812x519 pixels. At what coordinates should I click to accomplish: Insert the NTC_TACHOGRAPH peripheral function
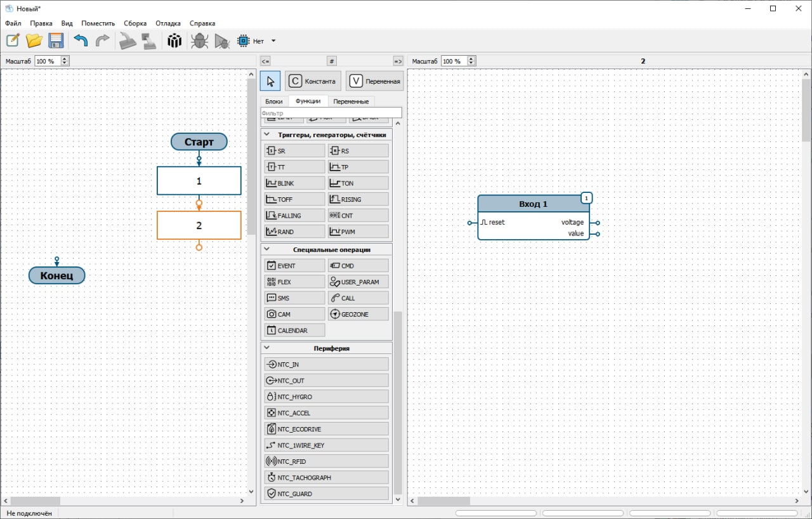coord(326,478)
